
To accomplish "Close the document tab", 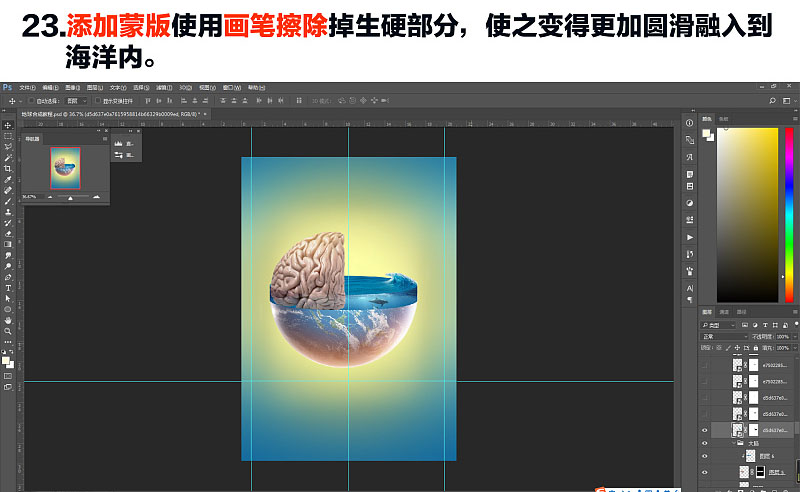I will [x=205, y=114].
